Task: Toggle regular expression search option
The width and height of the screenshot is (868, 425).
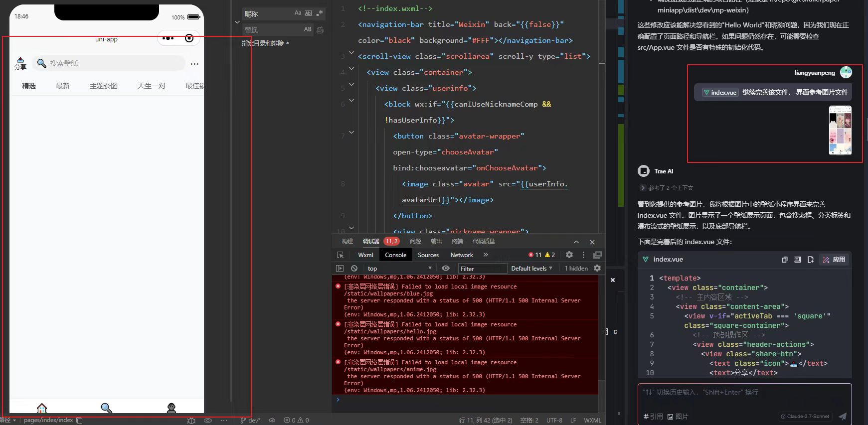Action: point(320,13)
